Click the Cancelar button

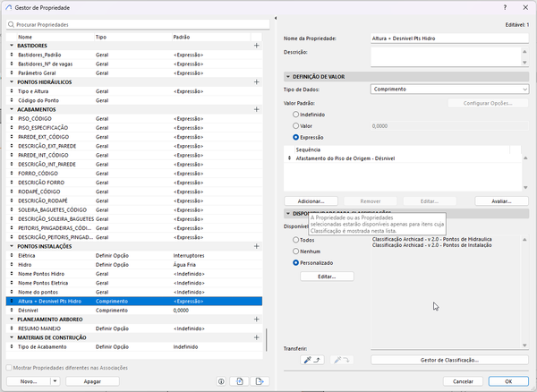pos(463,381)
